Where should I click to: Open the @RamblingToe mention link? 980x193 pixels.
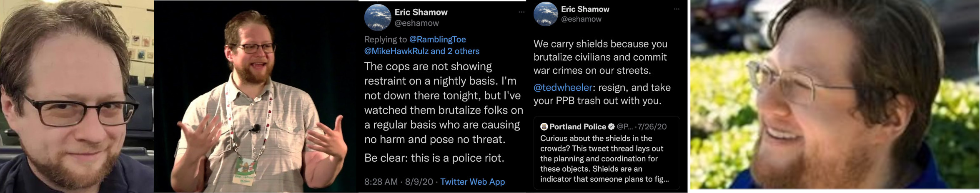tap(437, 40)
